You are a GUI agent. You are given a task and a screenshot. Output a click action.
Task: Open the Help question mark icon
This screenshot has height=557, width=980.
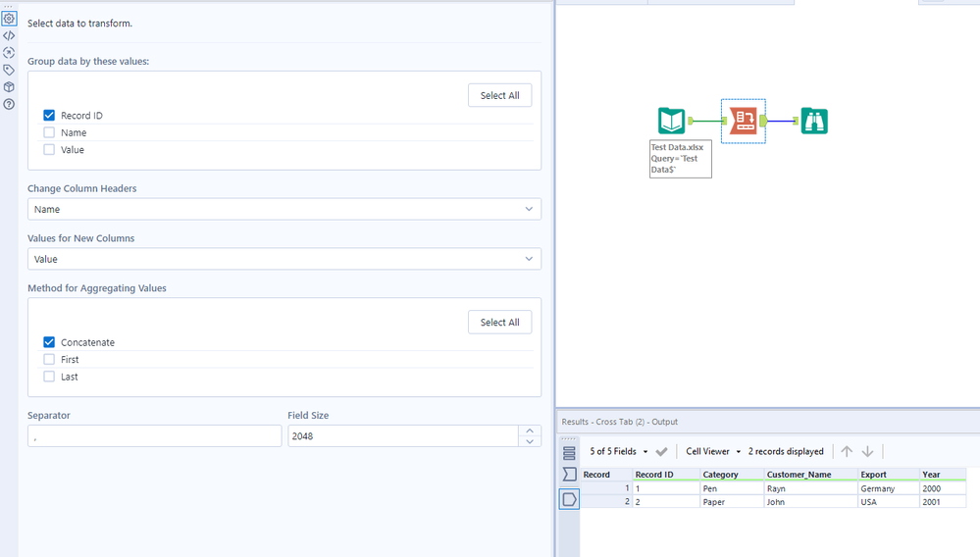9,104
